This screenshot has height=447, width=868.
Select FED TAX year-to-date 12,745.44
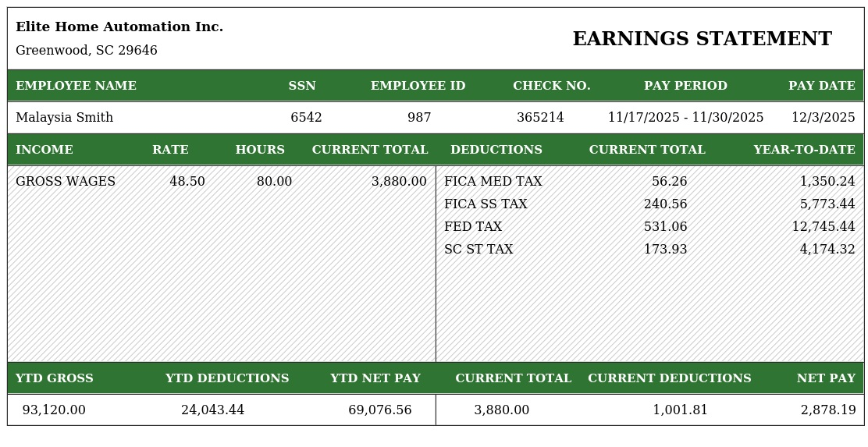[824, 227]
